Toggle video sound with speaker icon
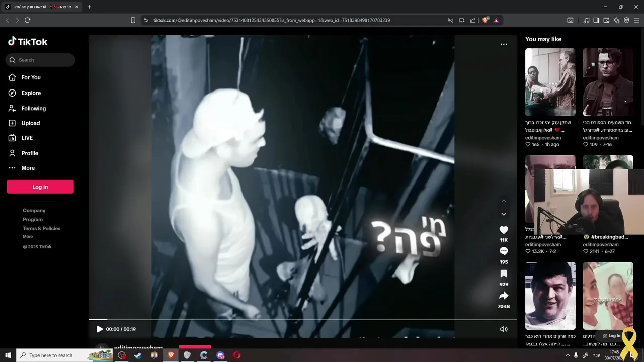 tap(504, 329)
